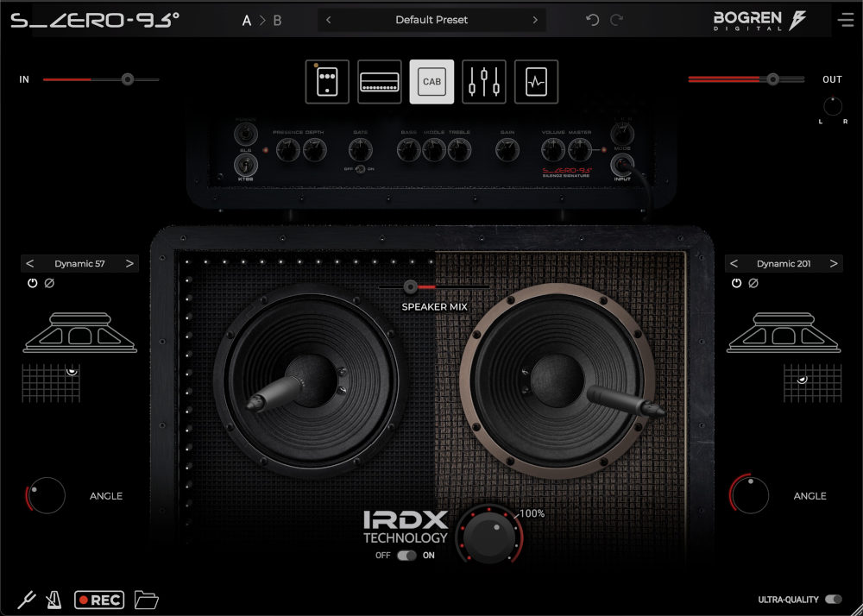Click the Speaker Mix slider handle
Screen dimensions: 863x616
(410, 286)
